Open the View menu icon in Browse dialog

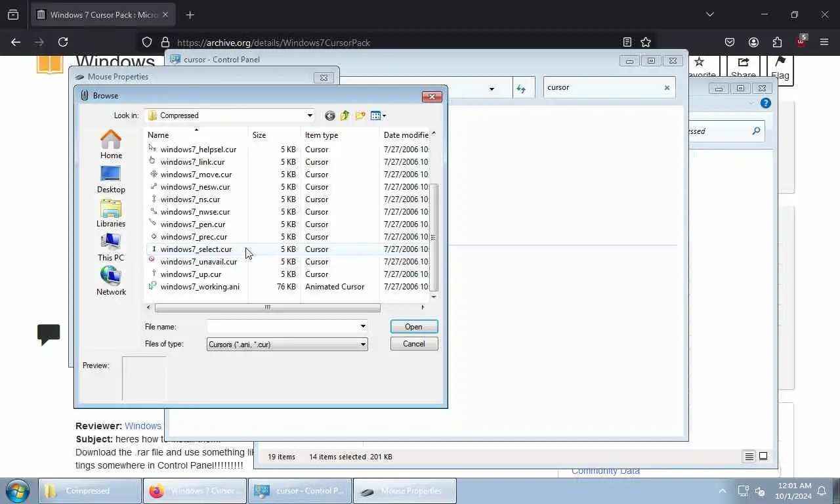[x=378, y=115]
